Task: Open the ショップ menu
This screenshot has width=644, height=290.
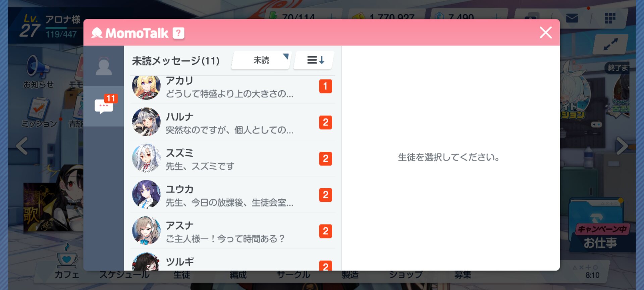Action: pyautogui.click(x=406, y=275)
